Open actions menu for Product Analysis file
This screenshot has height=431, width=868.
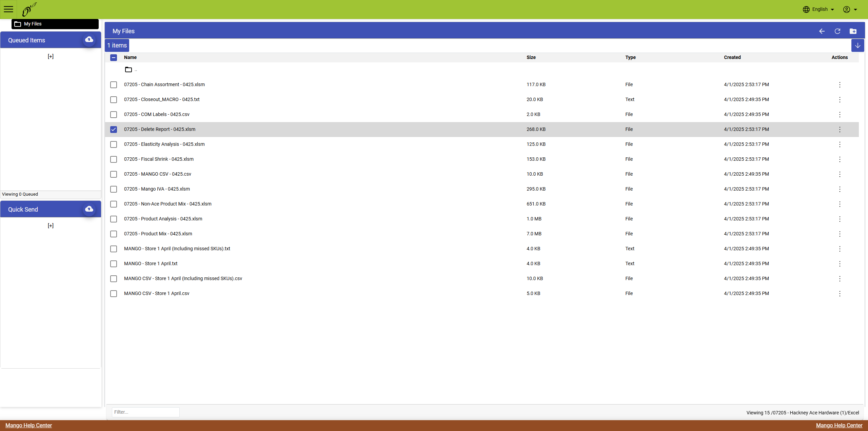click(840, 219)
